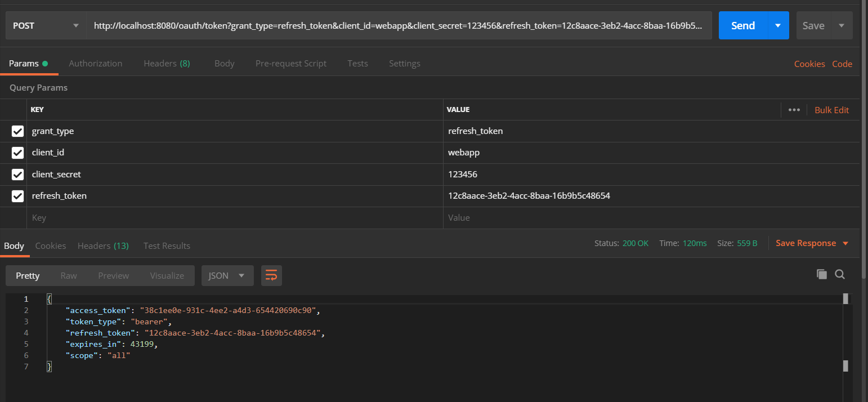Image resolution: width=868 pixels, height=402 pixels.
Task: Click the 200 OK status text
Action: click(x=636, y=243)
